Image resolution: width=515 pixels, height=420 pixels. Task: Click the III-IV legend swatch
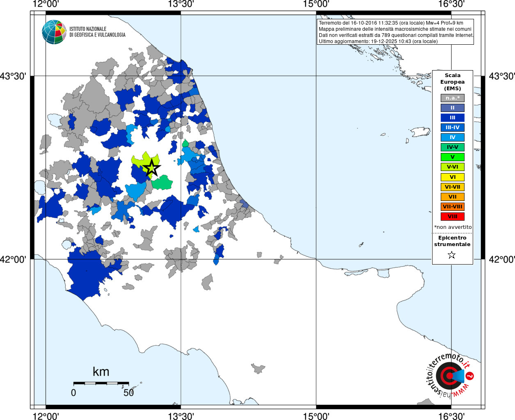[452, 128]
